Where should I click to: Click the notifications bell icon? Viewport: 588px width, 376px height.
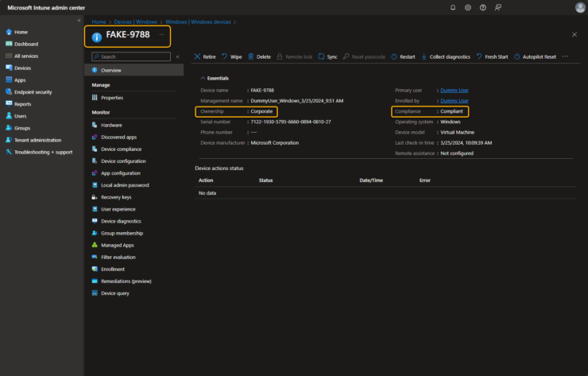(453, 7)
